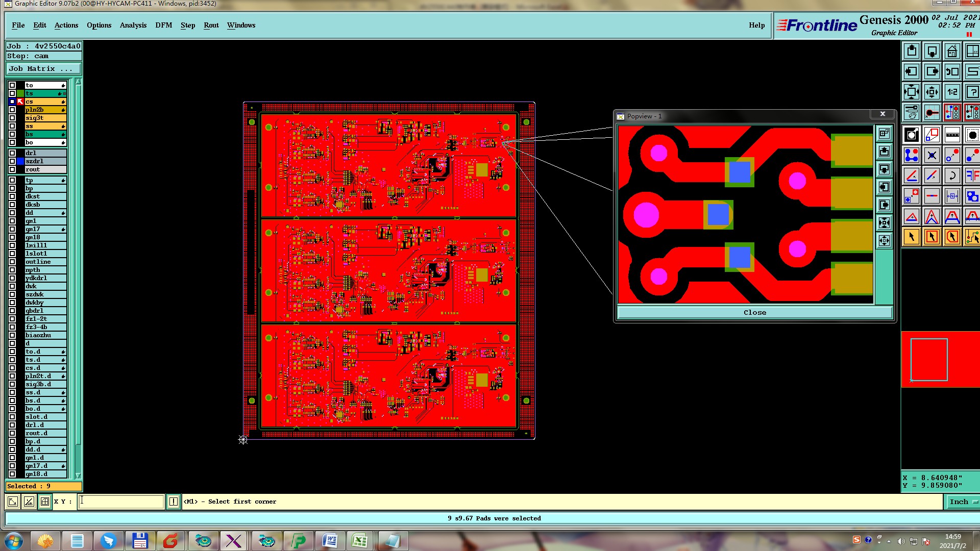Screen dimensions: 980x551
Task: Click the blue color swatch beside szdrl
Action: click(x=20, y=161)
